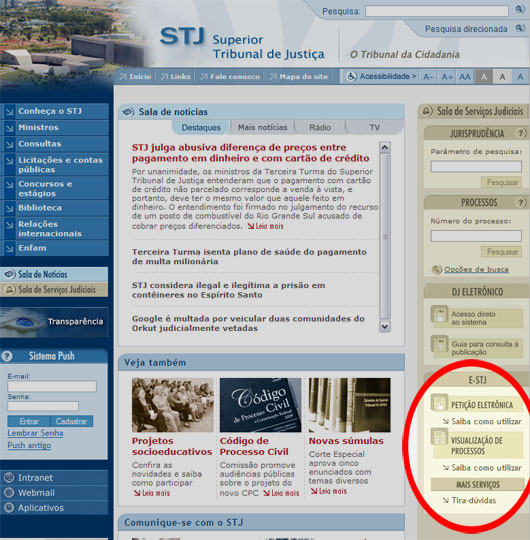Screen dimensions: 530x540
Task: Switch to the Destaques news tab
Action: (x=201, y=127)
